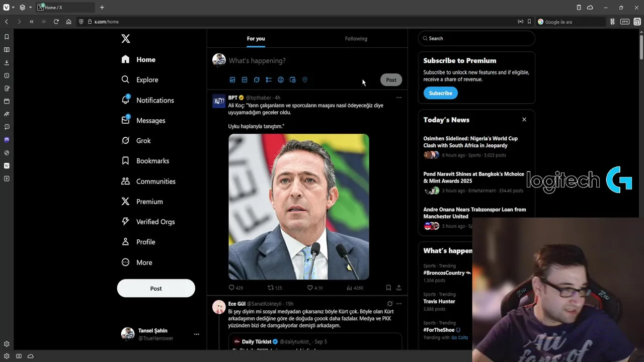The image size is (644, 362).
Task: Reply to the BPT post
Action: (x=235, y=288)
